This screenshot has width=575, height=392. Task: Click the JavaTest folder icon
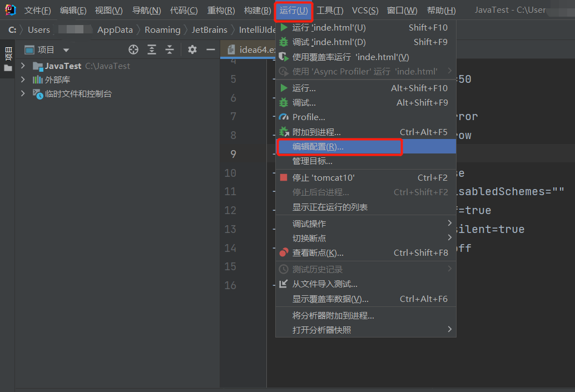[38, 66]
